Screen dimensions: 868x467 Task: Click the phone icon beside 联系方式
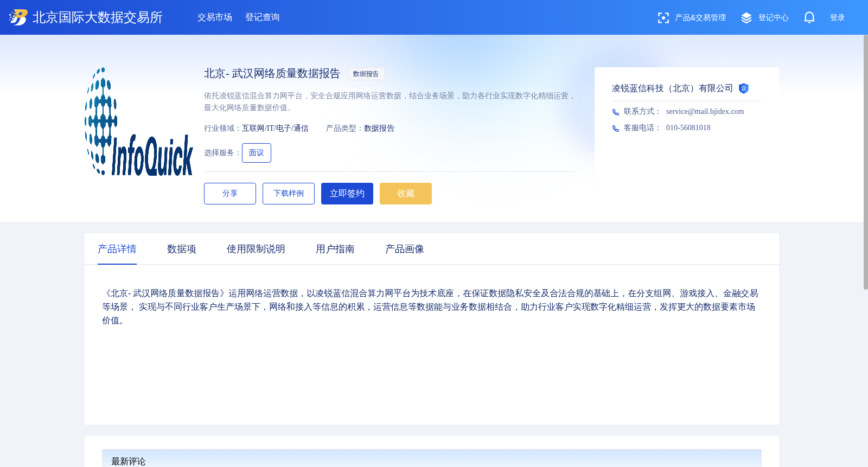pos(616,112)
